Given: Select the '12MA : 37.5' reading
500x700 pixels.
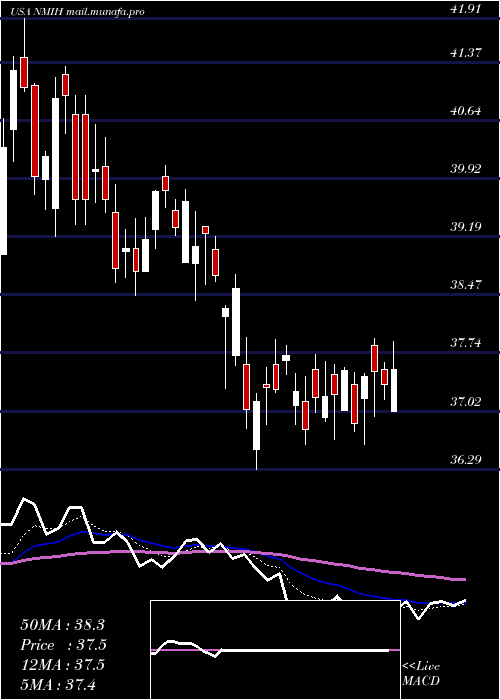Looking at the screenshot, I should point(62,664).
